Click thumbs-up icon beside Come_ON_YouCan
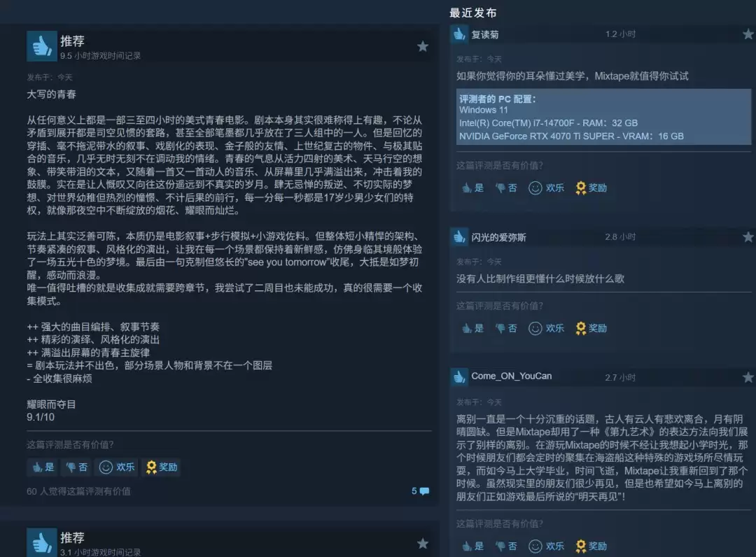The width and height of the screenshot is (756, 557). point(459,376)
